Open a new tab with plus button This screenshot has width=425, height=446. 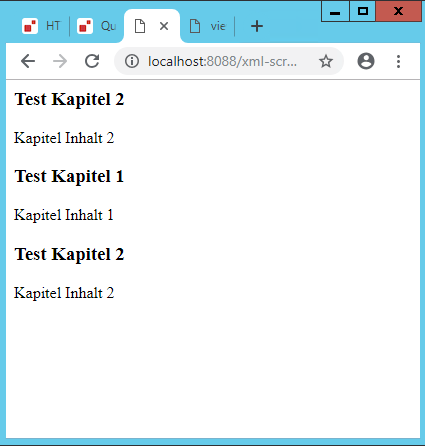coord(257,26)
